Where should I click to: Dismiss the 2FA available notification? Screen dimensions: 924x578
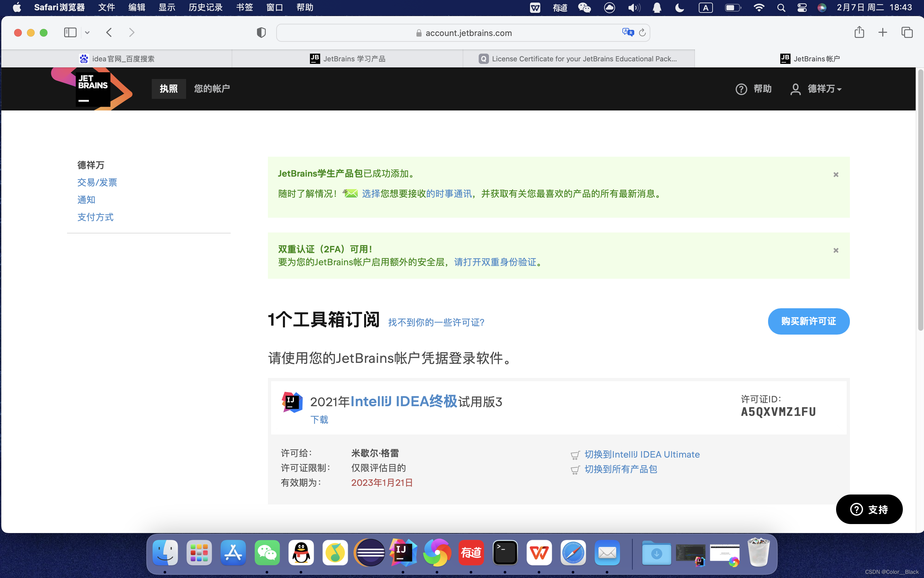point(836,250)
